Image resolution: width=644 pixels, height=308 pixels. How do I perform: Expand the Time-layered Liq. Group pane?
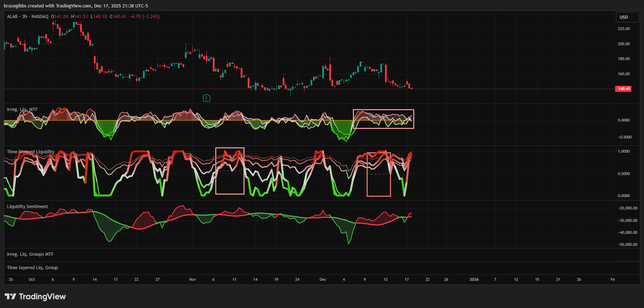(32, 268)
